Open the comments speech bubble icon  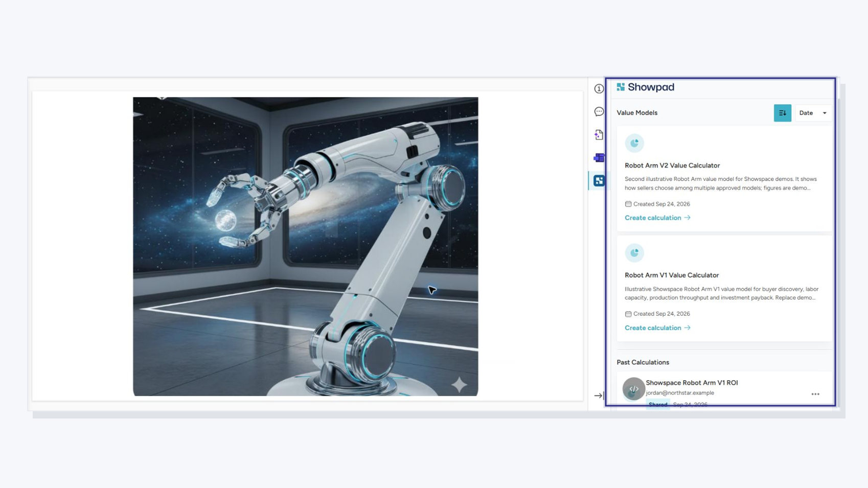(x=599, y=112)
